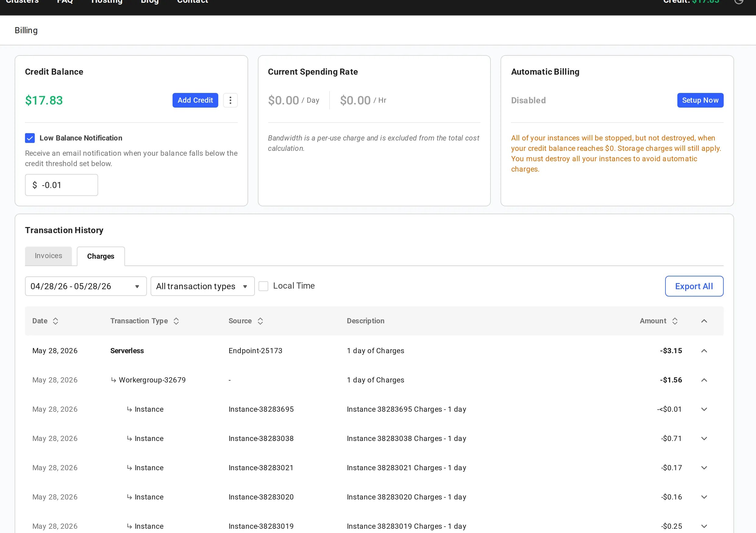Click the Endpoint-25173 source cell
The image size is (756, 533).
pos(255,351)
